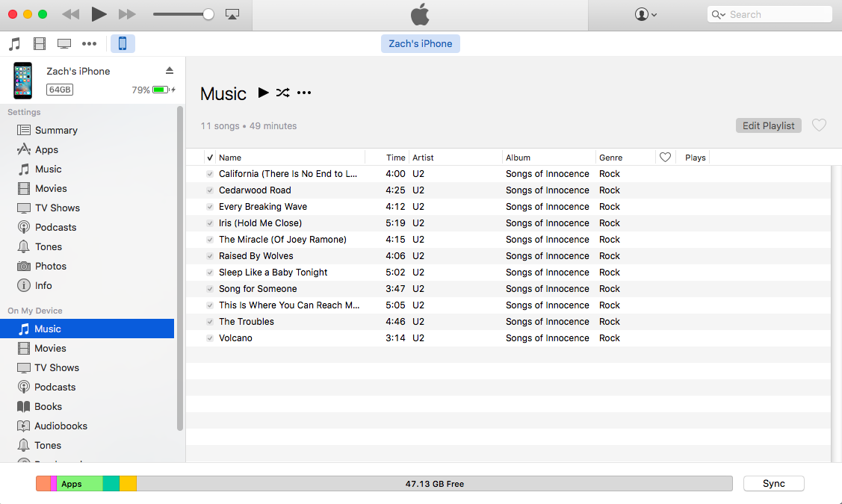Click the Play button in top toolbar
Screen dimensions: 842x504
click(99, 14)
